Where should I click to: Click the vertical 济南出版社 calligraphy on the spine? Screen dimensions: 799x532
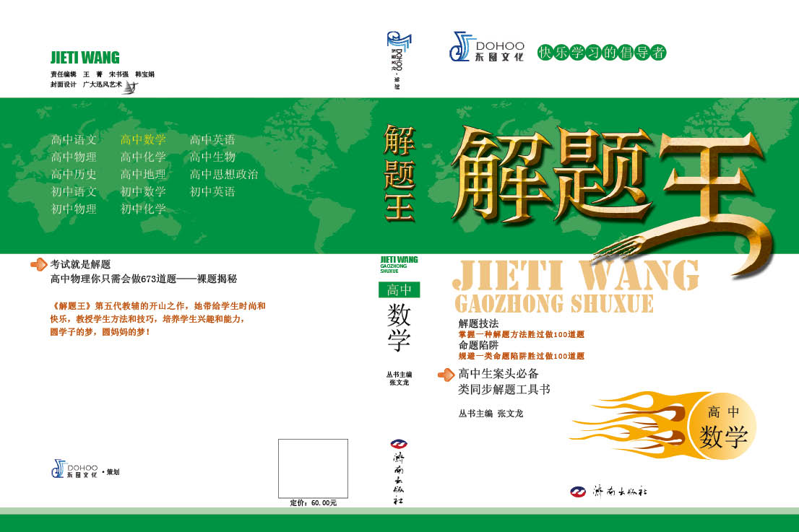click(x=399, y=478)
